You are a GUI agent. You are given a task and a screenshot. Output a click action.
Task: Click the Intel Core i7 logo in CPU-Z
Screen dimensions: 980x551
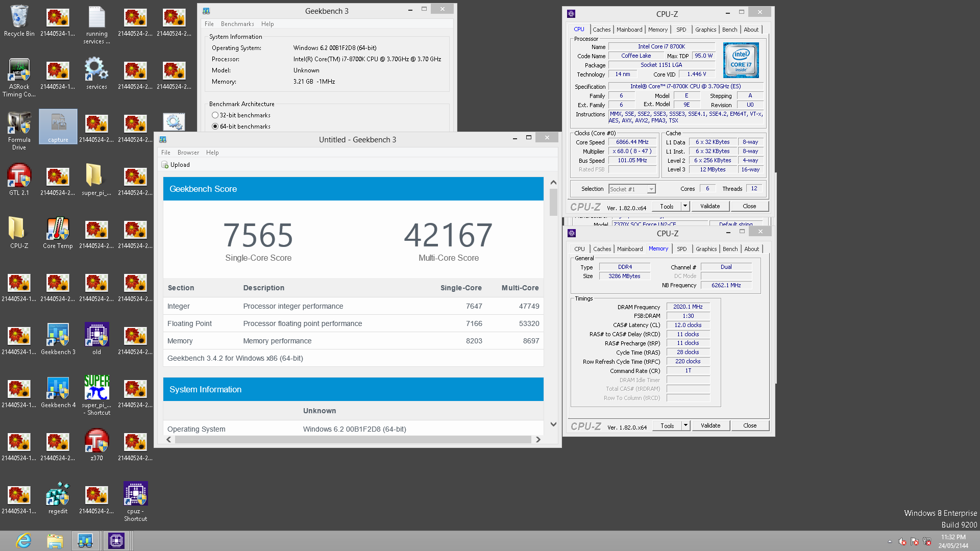tap(741, 60)
